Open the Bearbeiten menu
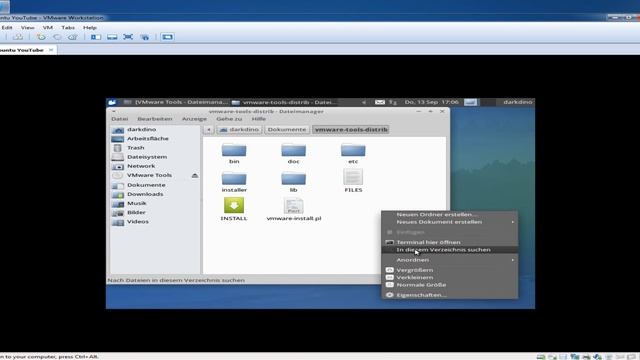Screen dimensions: 640x360 [155, 119]
